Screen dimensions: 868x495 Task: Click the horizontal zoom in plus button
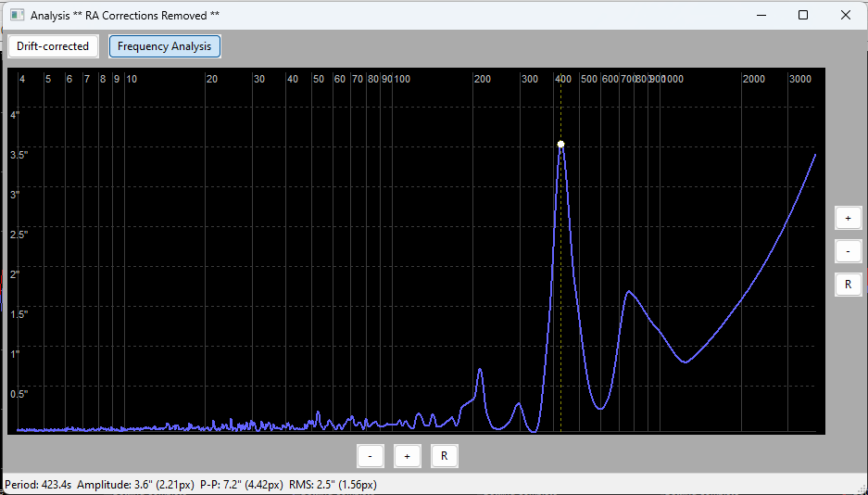click(408, 456)
